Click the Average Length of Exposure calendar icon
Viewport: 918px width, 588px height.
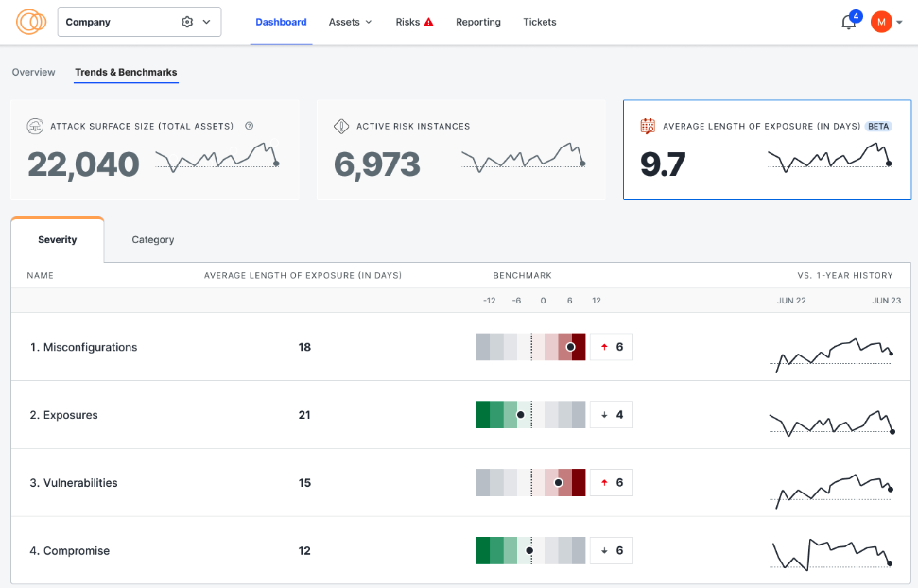[648, 126]
